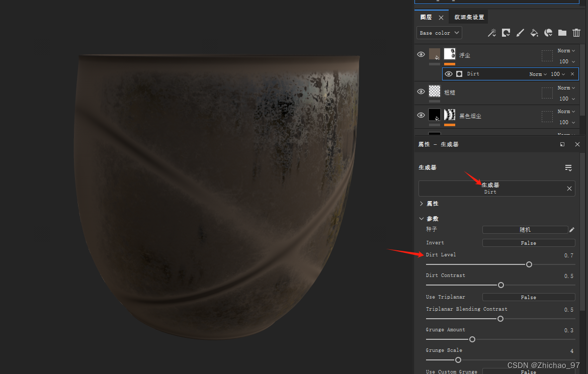Undock the 属性 - 生成器 panel
The width and height of the screenshot is (588, 374).
[x=562, y=144]
